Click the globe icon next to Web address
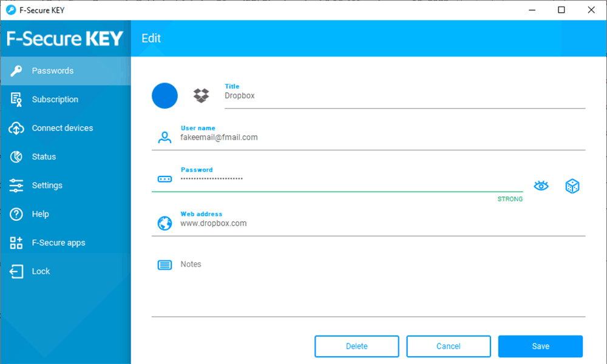This screenshot has width=607, height=364. pos(164,223)
